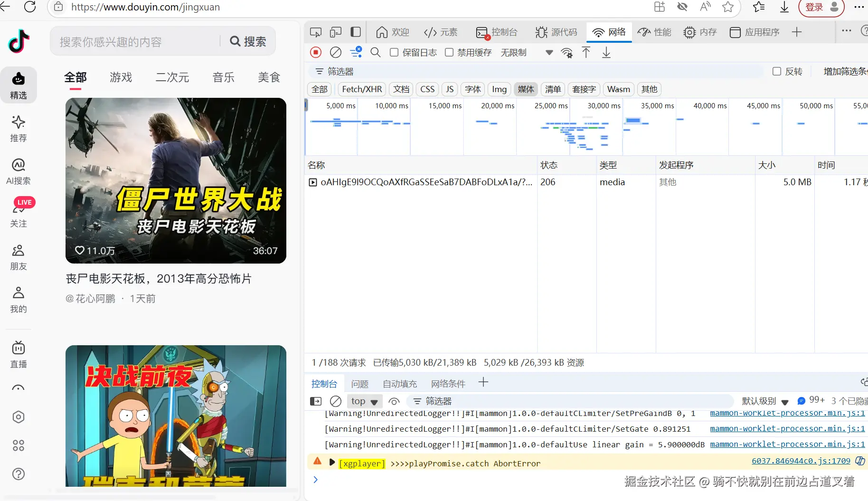Open the 僵尸世界大战 video thumbnail
Screen dimensions: 868x501
(x=176, y=180)
